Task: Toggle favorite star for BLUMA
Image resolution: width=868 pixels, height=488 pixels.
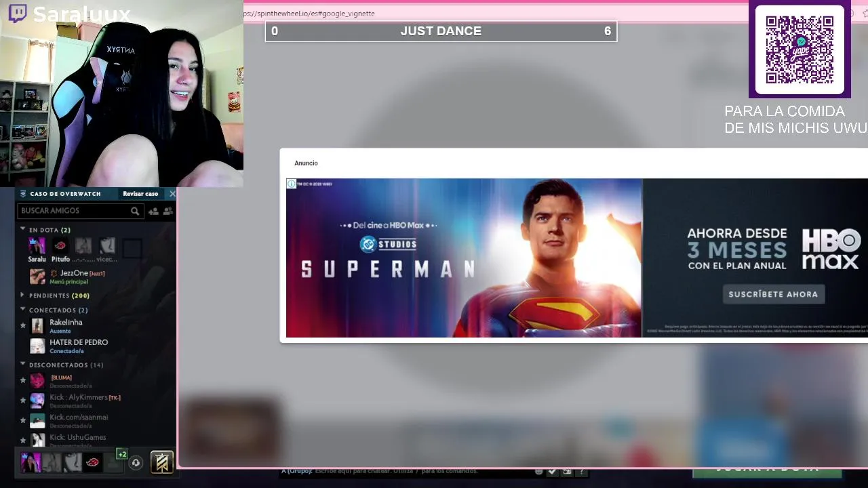Action: [23, 381]
